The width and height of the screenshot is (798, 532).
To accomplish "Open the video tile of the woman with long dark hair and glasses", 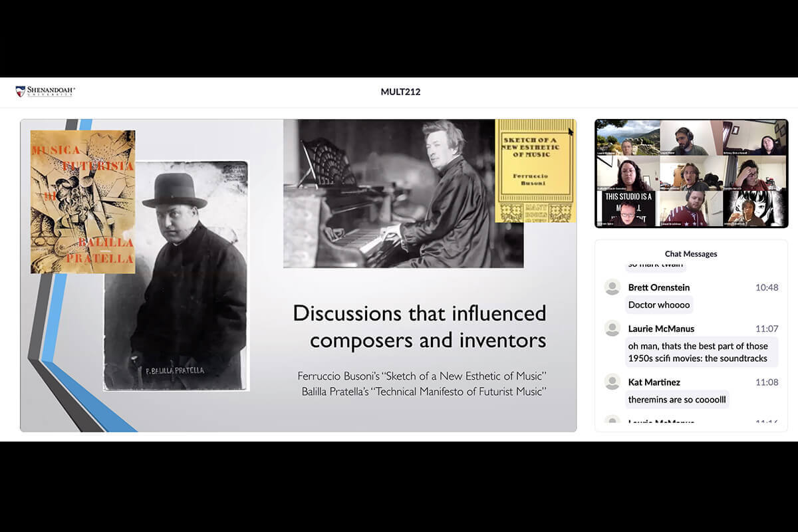I will [628, 174].
